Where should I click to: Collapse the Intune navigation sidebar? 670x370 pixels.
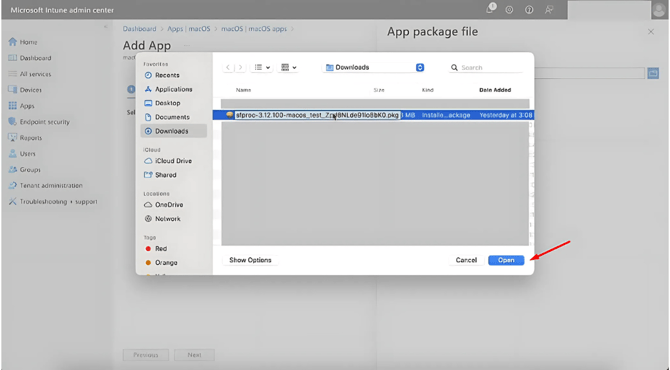click(x=106, y=26)
